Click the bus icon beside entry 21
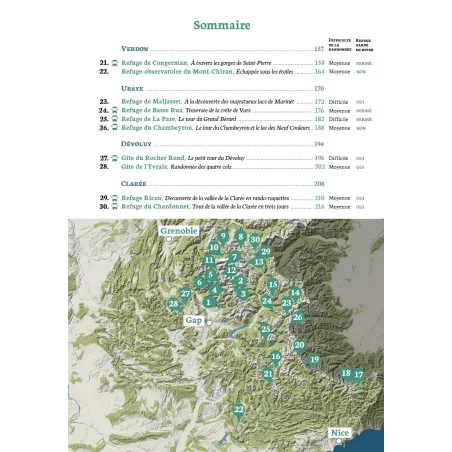The height and width of the screenshot is (452, 452). (115, 63)
